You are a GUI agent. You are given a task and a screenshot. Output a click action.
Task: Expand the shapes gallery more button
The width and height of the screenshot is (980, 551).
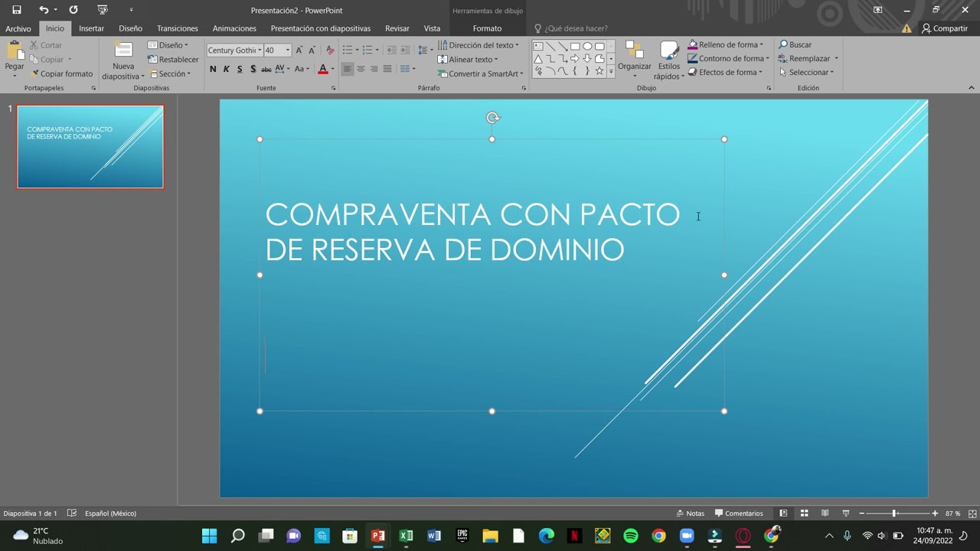pos(611,70)
